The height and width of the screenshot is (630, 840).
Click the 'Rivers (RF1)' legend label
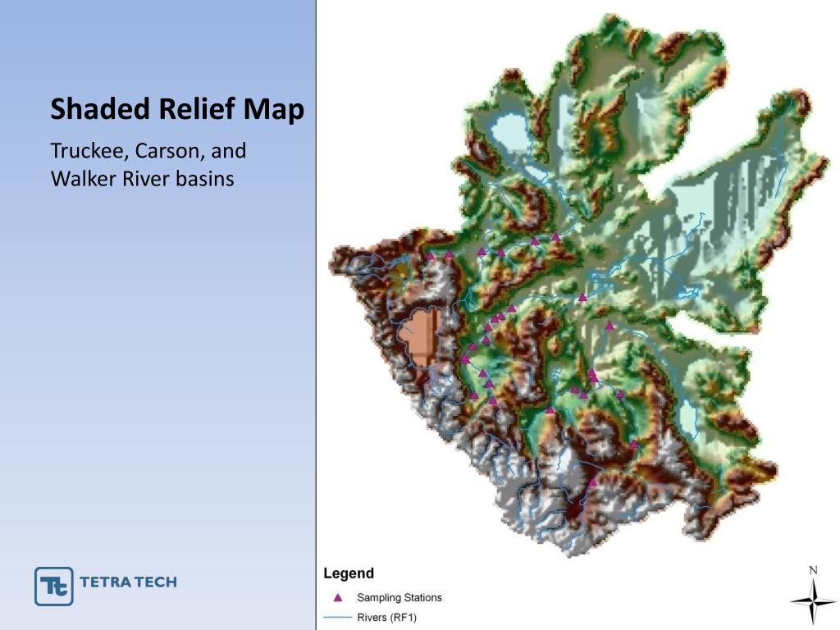point(387,617)
